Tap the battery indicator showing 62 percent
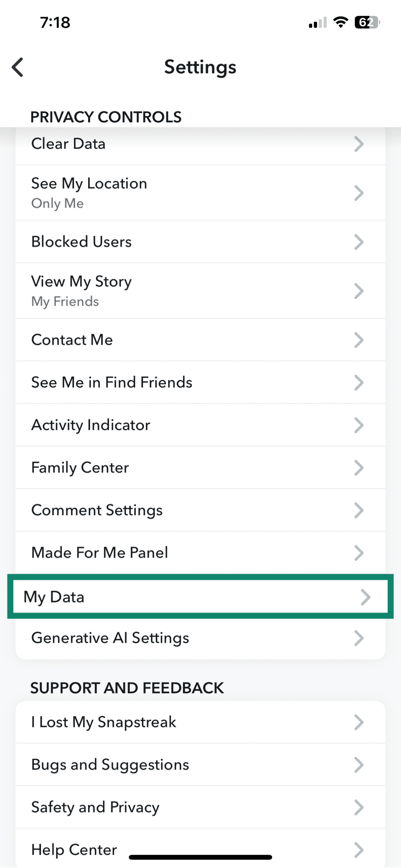401x868 pixels. pos(366,22)
